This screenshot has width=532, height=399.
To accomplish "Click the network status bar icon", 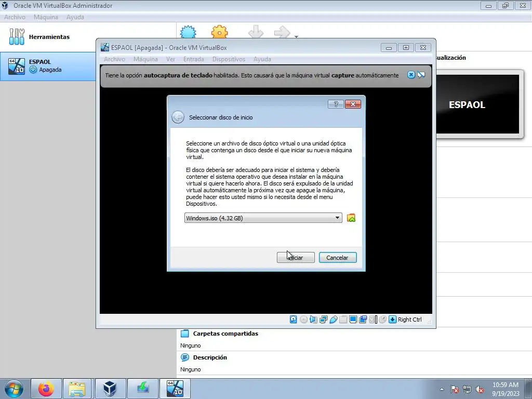I will click(x=323, y=320).
